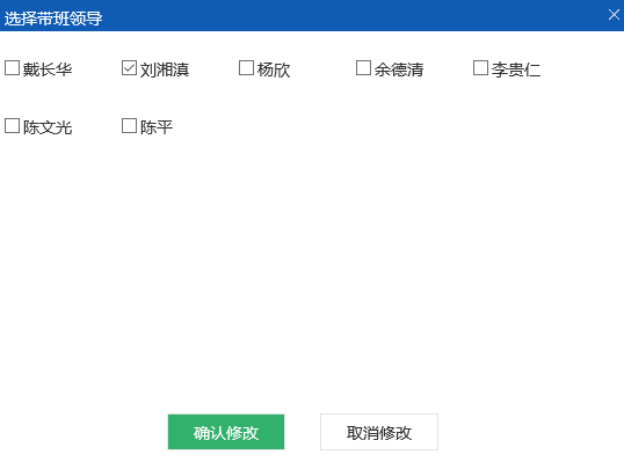Select the 李贵仁 checkbox
Screen dimensions: 625x456
coord(480,69)
